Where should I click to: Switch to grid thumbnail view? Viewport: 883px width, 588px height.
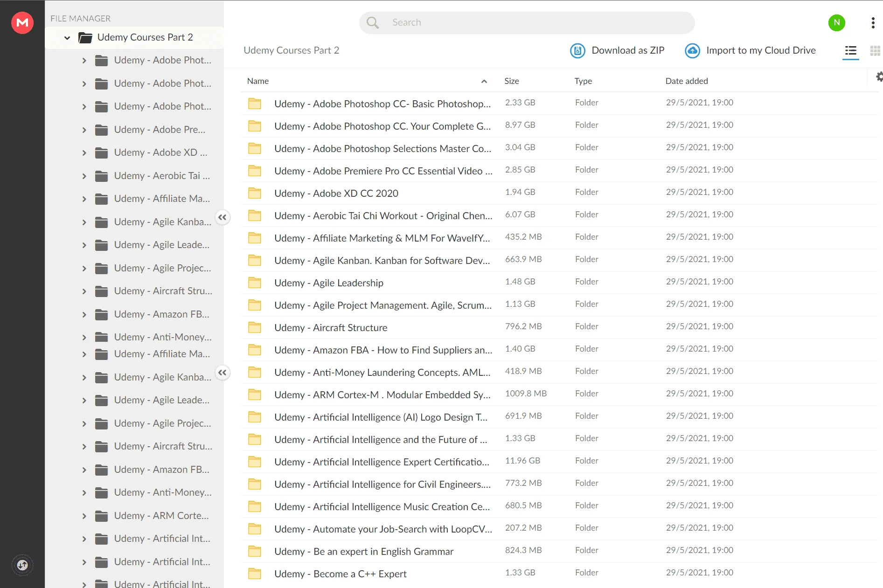pyautogui.click(x=875, y=50)
